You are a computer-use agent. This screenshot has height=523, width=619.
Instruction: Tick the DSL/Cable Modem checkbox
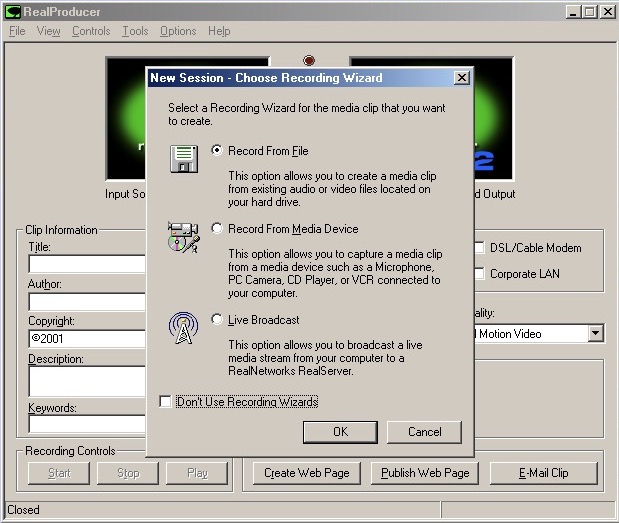480,248
